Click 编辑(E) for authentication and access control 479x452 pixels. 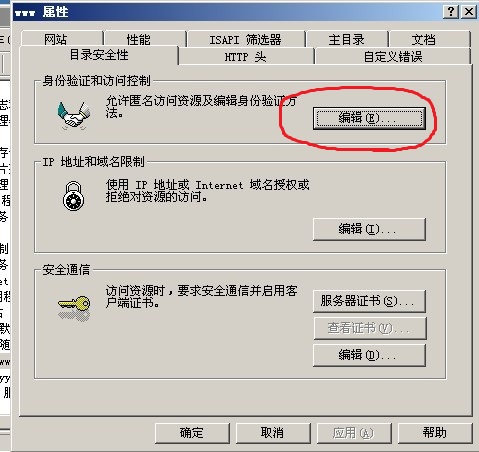[369, 118]
